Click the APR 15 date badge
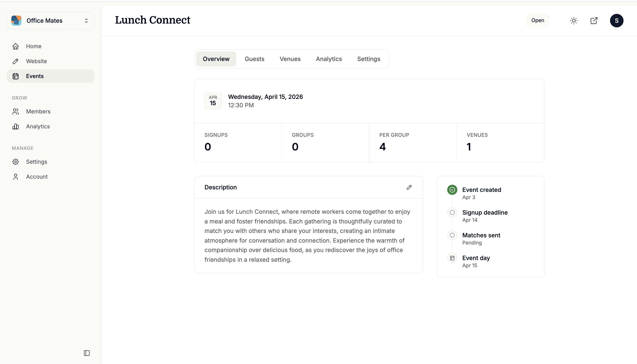The height and width of the screenshot is (364, 637). (213, 101)
